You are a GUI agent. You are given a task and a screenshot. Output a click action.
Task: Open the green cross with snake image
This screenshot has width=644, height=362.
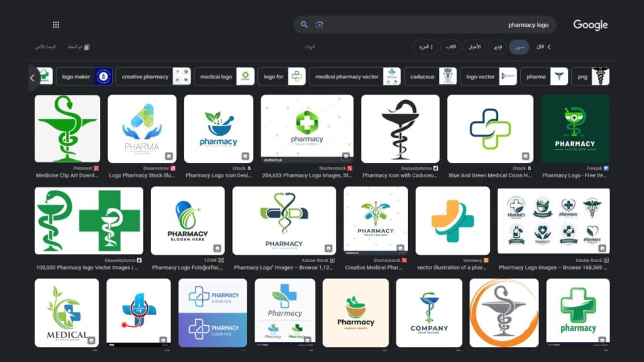click(89, 221)
